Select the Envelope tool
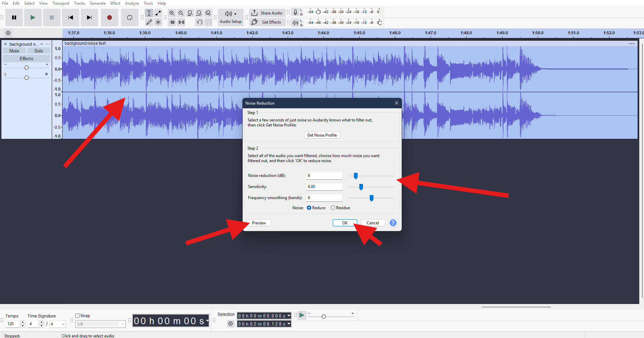This screenshot has height=338, width=644. [158, 13]
